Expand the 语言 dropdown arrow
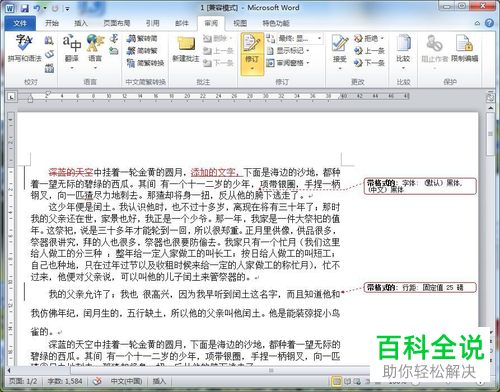 click(x=95, y=68)
